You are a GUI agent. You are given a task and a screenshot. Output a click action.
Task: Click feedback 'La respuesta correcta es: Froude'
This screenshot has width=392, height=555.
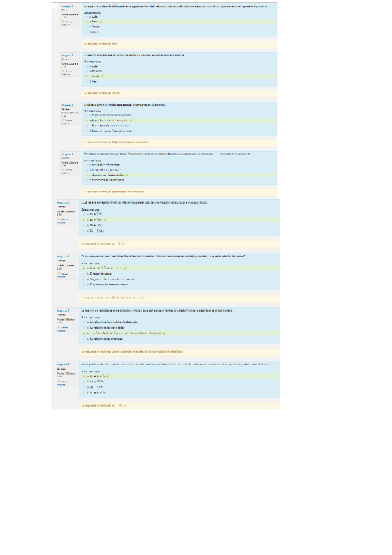(101, 93)
